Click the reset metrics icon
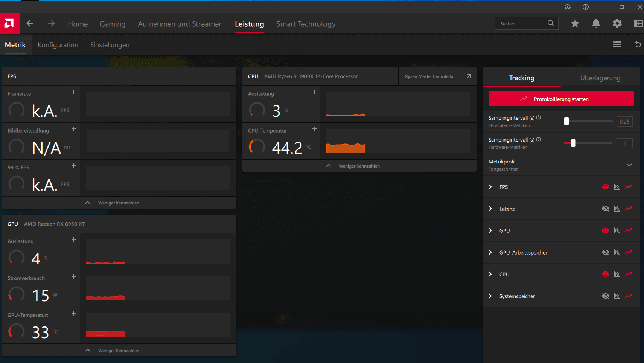 click(x=638, y=44)
